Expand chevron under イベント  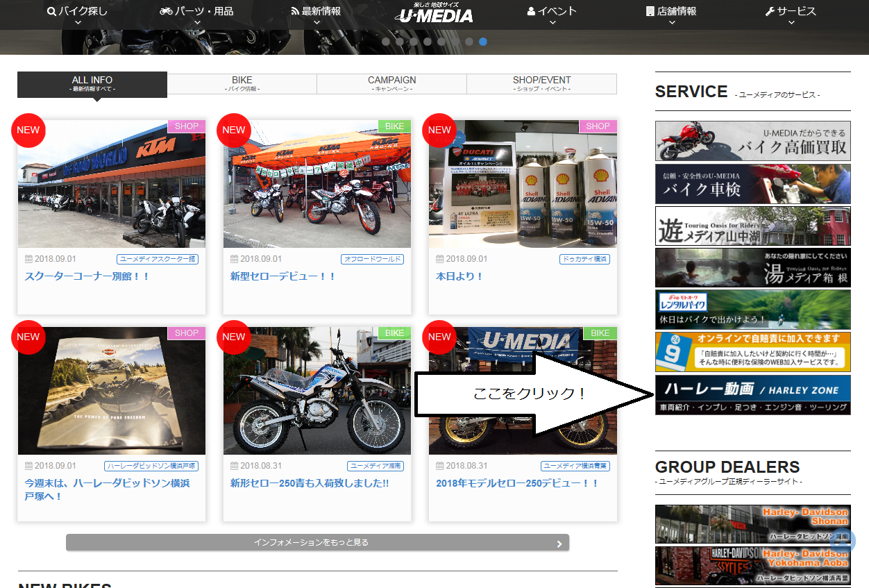552,23
